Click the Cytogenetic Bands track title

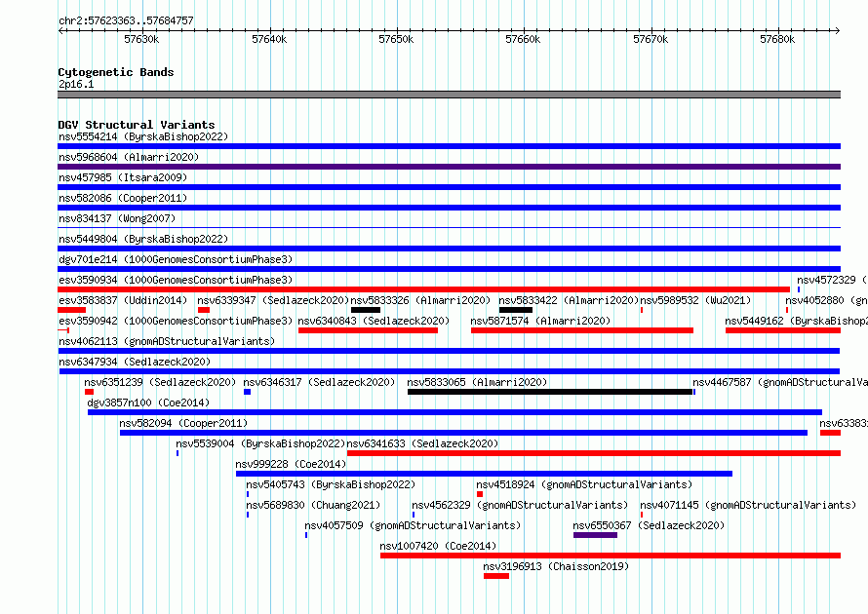click(x=116, y=72)
